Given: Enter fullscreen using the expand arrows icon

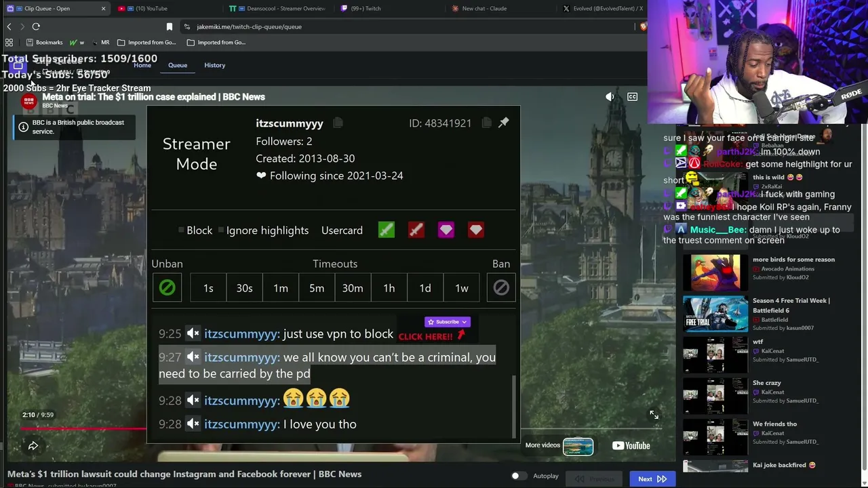Looking at the screenshot, I should (654, 415).
